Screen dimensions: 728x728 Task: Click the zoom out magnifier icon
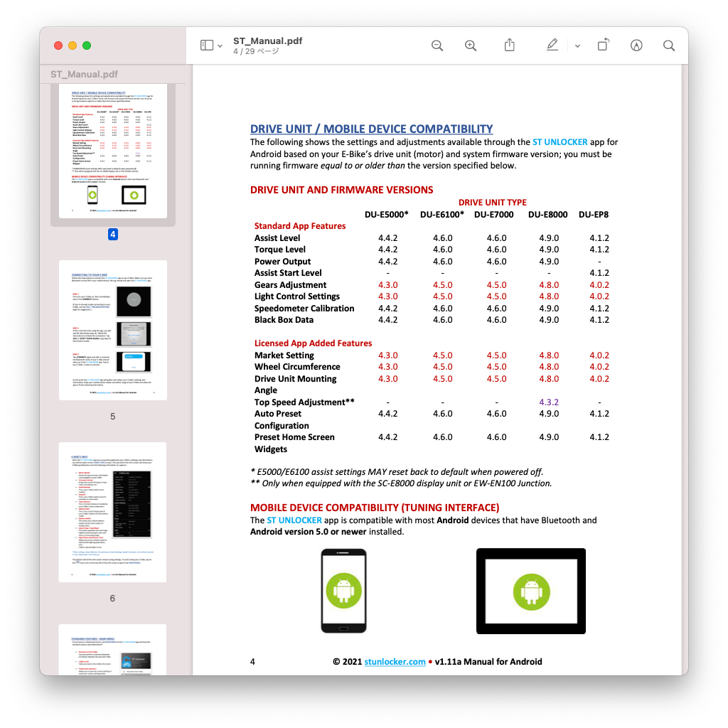(437, 45)
